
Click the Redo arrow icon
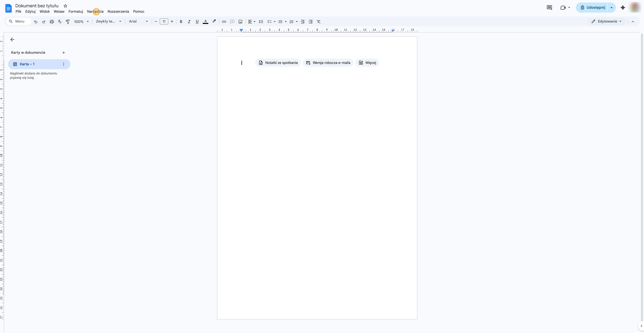44,22
